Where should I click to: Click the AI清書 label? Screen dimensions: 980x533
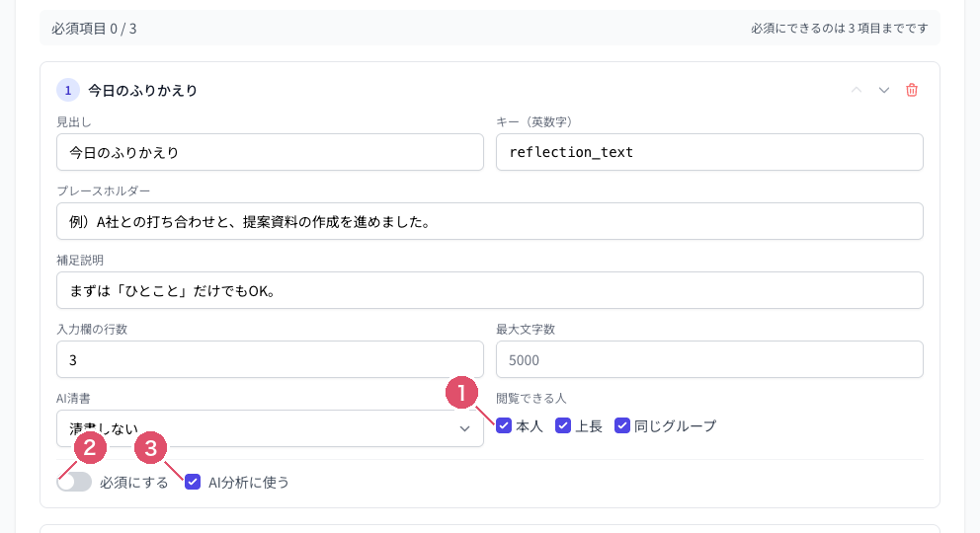tap(73, 398)
